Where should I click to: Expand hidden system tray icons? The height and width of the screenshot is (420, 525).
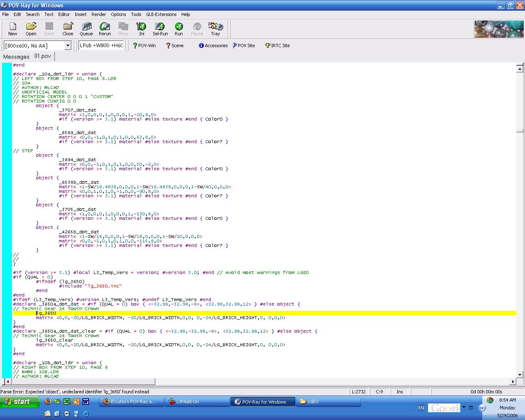click(x=482, y=408)
